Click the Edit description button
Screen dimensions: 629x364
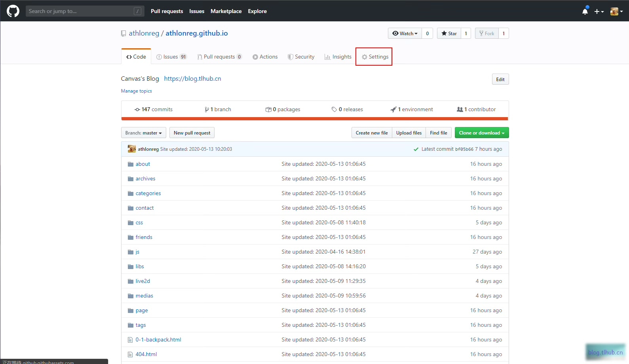(x=500, y=79)
